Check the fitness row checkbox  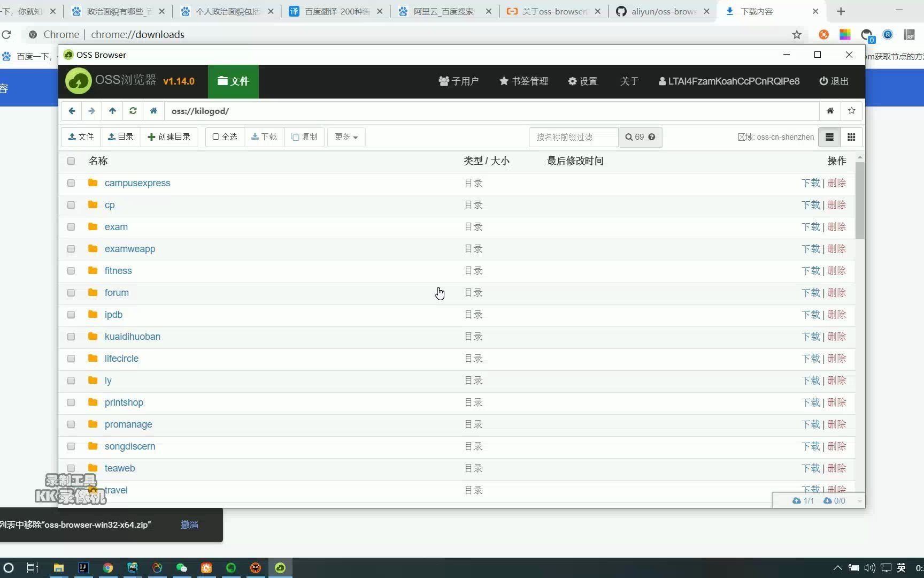(x=71, y=271)
